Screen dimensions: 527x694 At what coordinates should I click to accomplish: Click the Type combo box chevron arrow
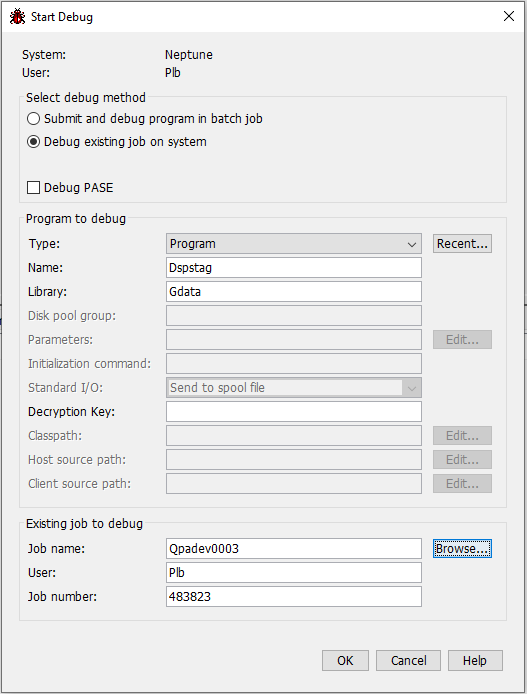412,244
